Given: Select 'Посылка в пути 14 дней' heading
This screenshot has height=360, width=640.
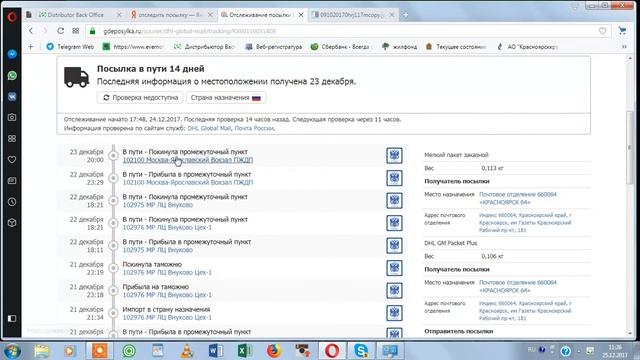Looking at the screenshot, I should click(151, 69).
